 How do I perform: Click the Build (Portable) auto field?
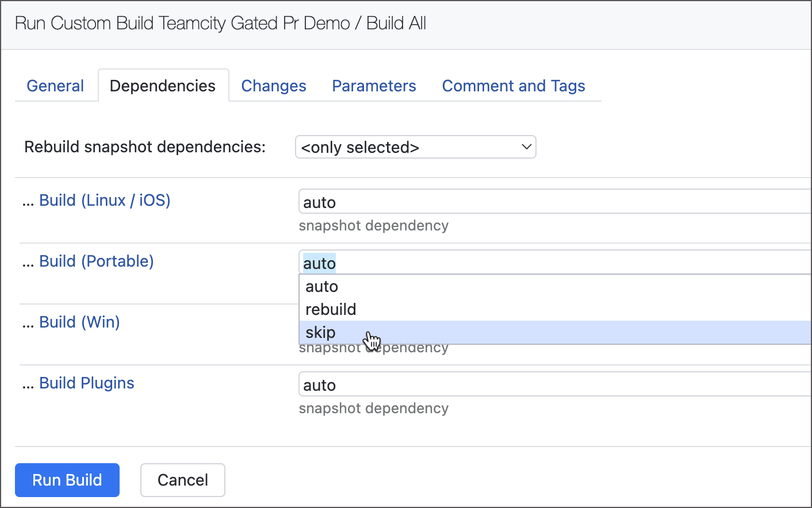[552, 263]
